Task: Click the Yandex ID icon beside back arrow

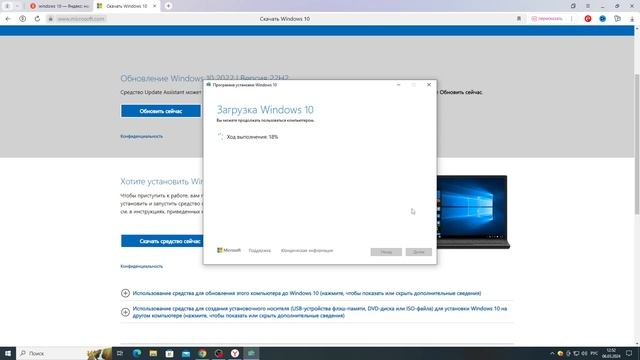Action: pos(22,19)
